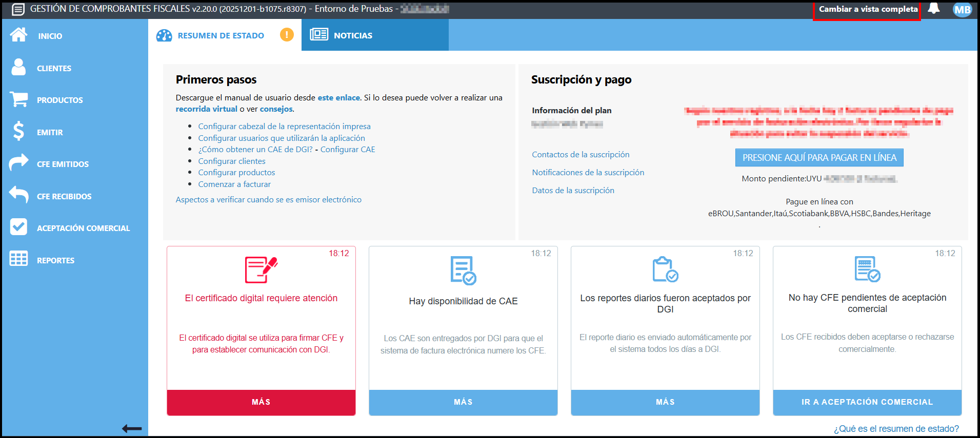980x438 pixels.
Task: Switch to the Noticias tab
Action: point(353,35)
